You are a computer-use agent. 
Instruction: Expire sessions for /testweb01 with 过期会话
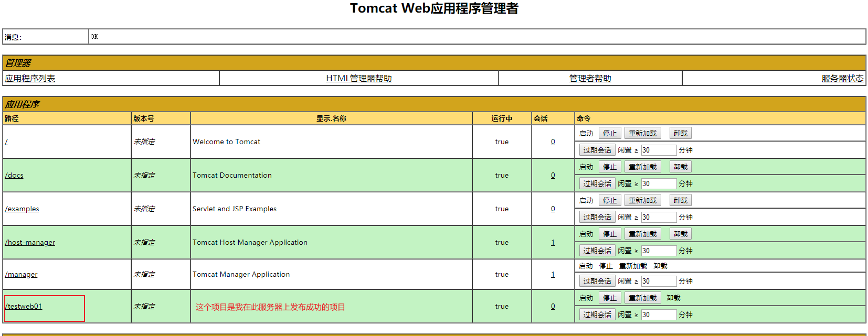point(597,315)
